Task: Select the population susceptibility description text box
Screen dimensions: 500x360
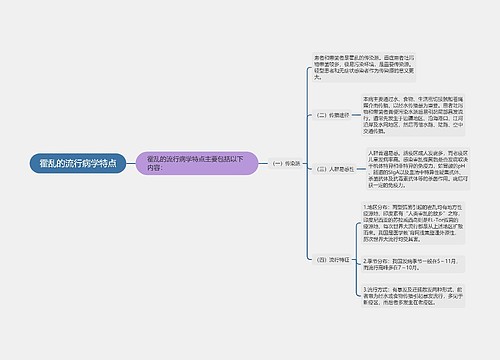Action: [x=418, y=169]
